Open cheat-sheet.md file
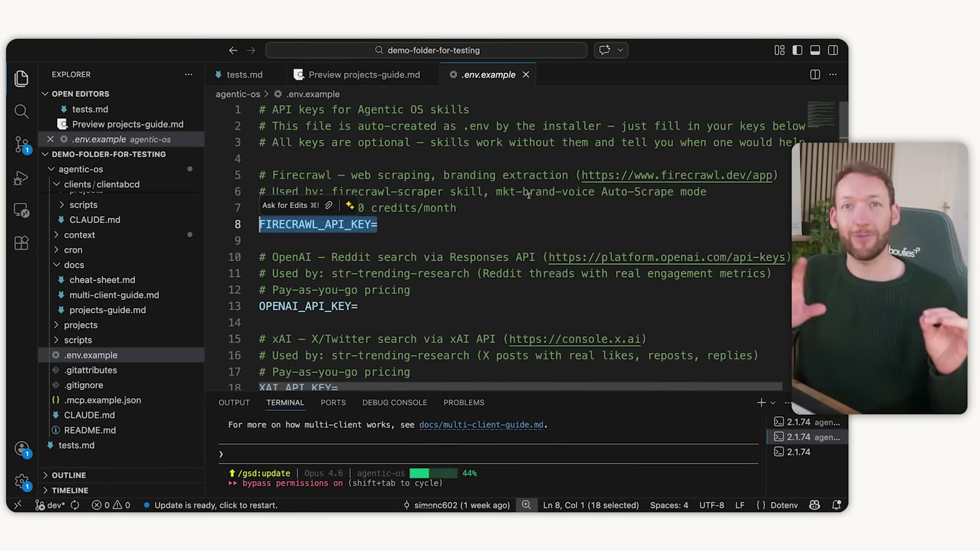 102,280
